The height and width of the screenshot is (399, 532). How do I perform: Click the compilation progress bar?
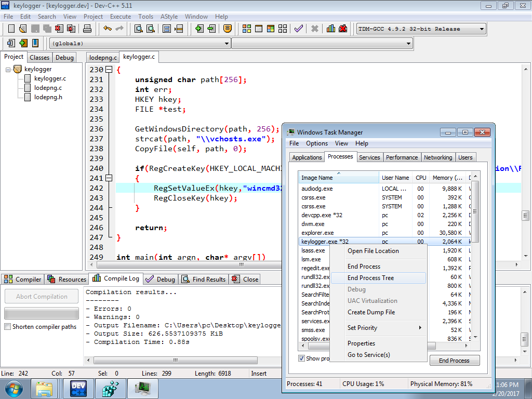tap(42, 313)
